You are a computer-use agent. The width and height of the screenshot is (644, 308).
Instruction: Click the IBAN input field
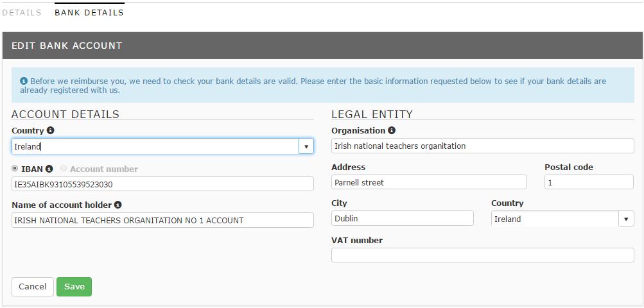coord(162,184)
